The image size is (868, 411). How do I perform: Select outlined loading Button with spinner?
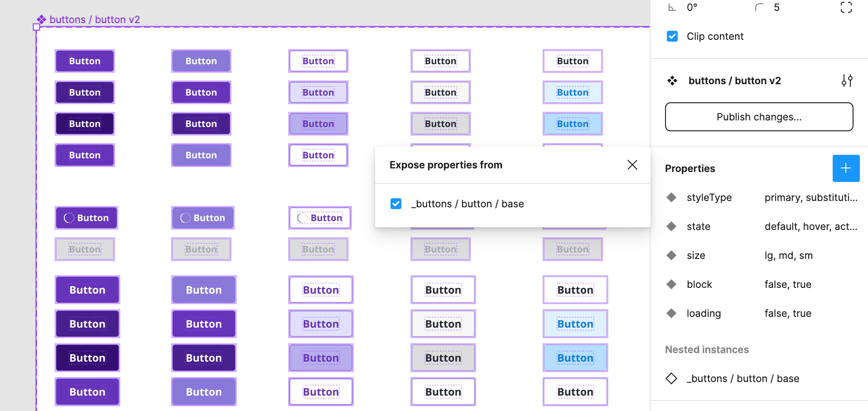pos(320,218)
